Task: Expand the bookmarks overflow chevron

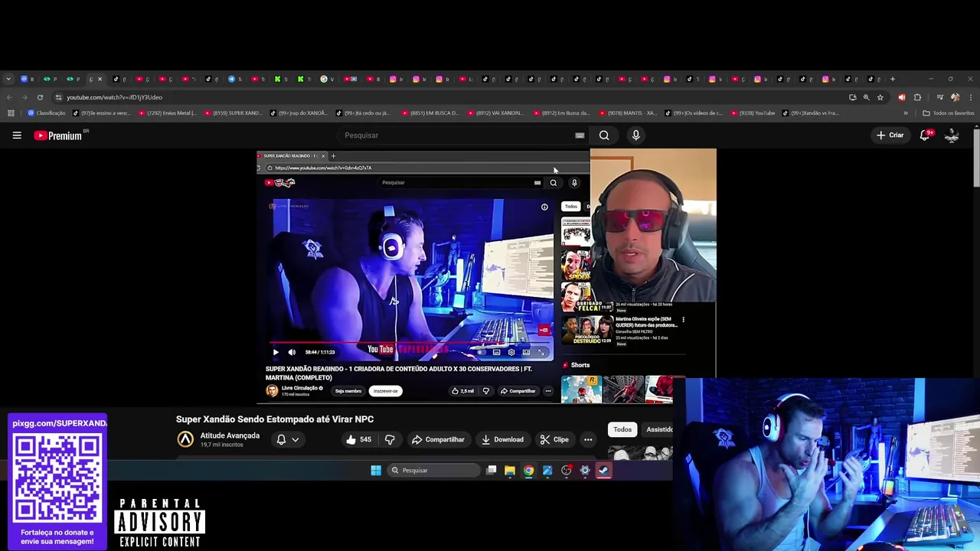Action: 905,113
